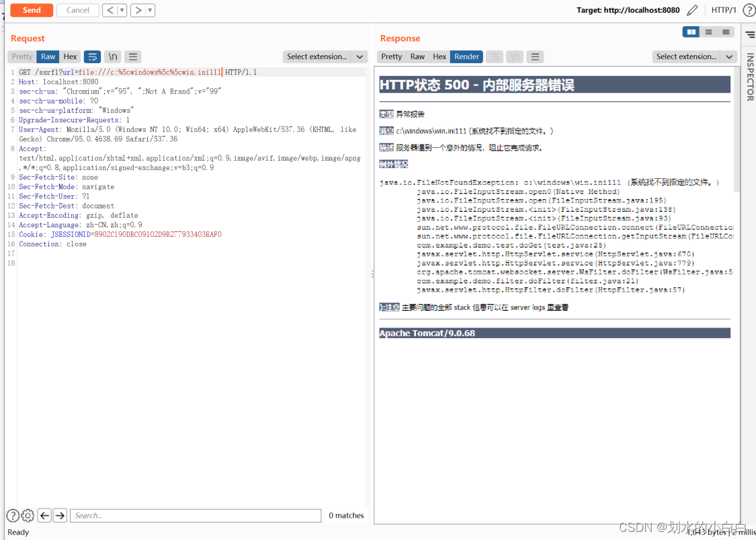Open Request Select extension dropdown
The height and width of the screenshot is (540, 756).
pyautogui.click(x=317, y=56)
